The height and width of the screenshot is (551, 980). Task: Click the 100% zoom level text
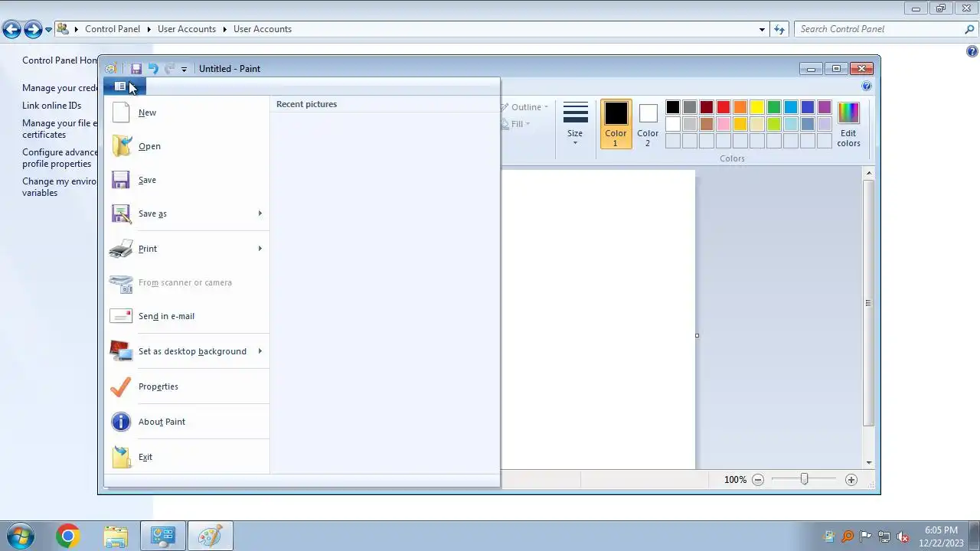(735, 480)
